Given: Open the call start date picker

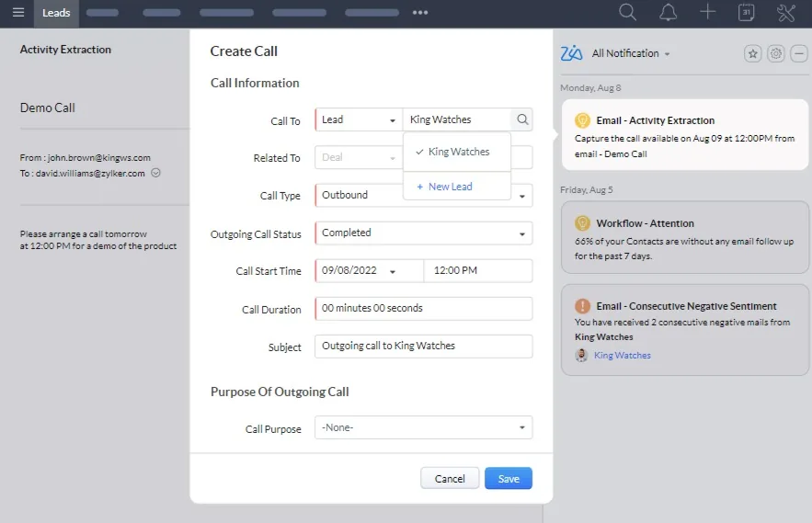Looking at the screenshot, I should click(370, 271).
